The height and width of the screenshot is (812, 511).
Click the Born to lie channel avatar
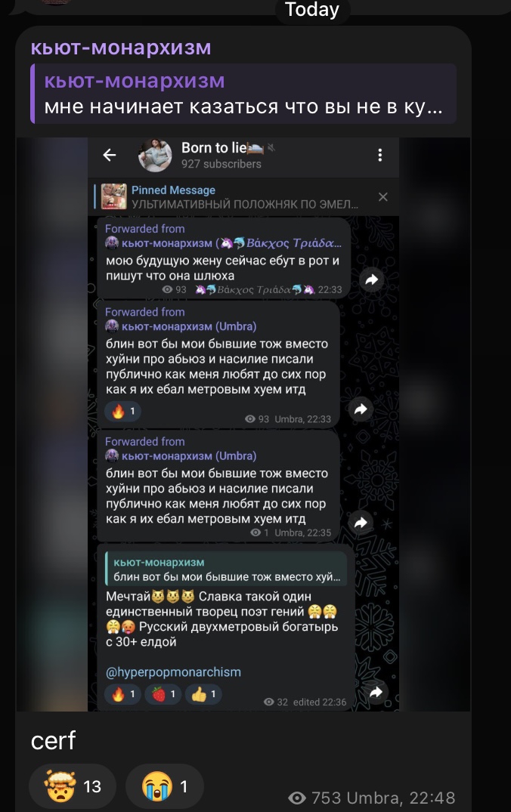pyautogui.click(x=154, y=154)
